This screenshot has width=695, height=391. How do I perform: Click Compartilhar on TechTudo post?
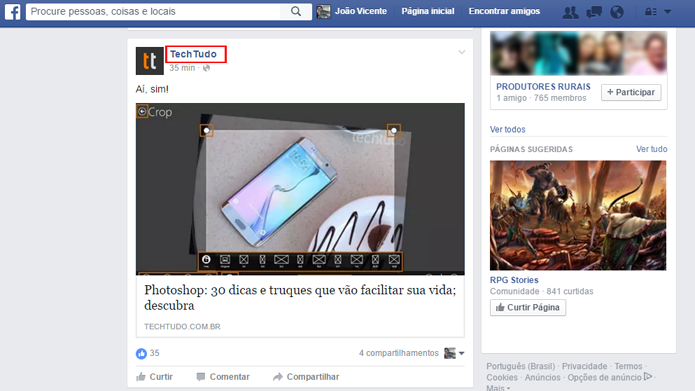point(306,377)
